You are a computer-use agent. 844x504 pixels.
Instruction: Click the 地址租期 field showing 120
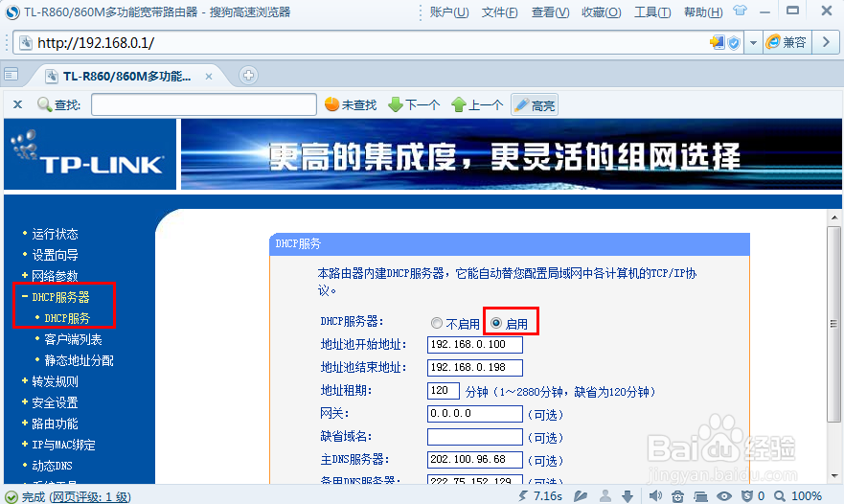[x=443, y=390]
